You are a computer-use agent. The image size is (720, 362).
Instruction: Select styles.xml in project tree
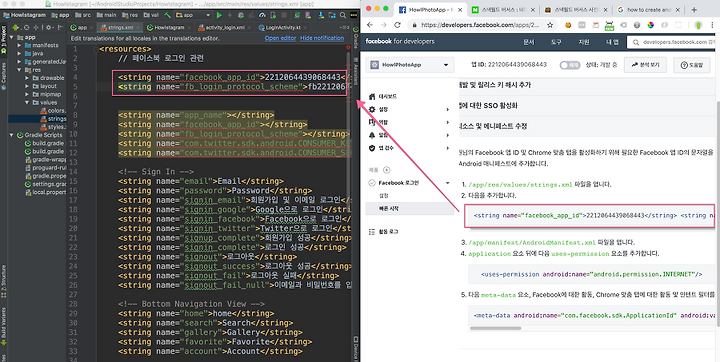(53, 127)
